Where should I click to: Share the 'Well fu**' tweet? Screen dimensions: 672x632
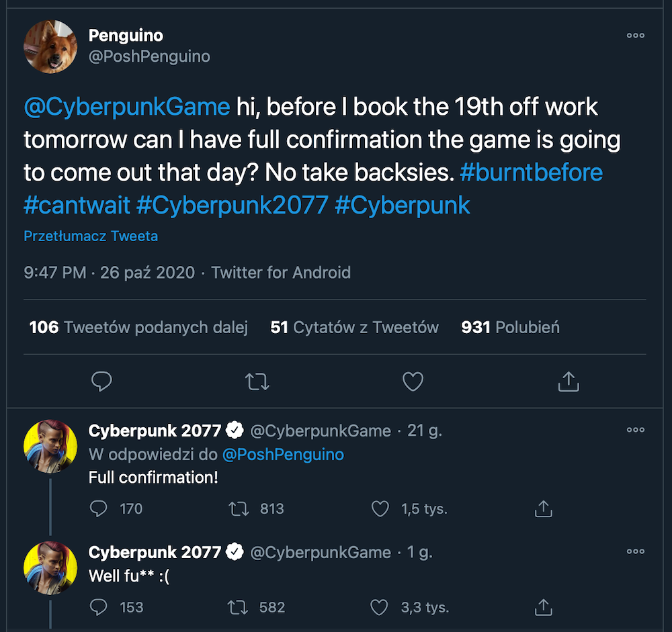[x=544, y=607]
